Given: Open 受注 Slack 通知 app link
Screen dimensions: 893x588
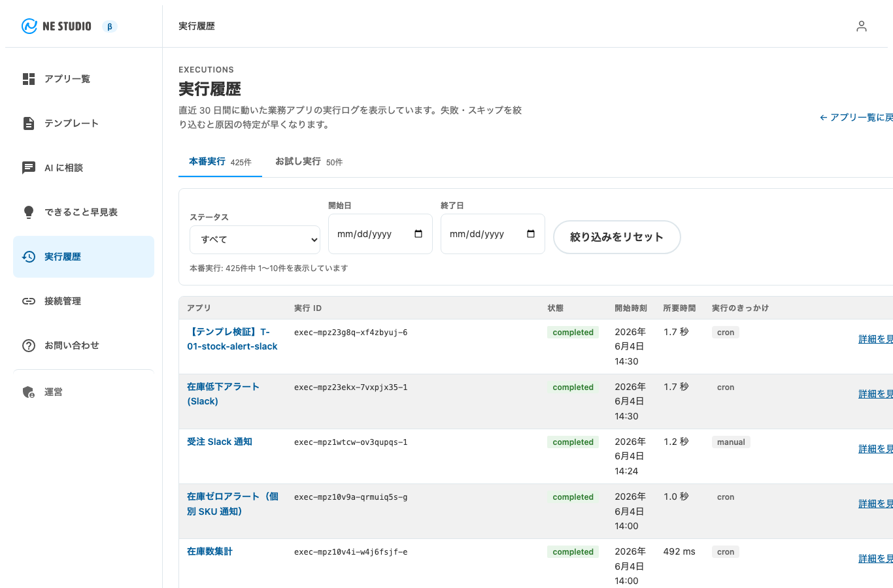Looking at the screenshot, I should [x=220, y=442].
